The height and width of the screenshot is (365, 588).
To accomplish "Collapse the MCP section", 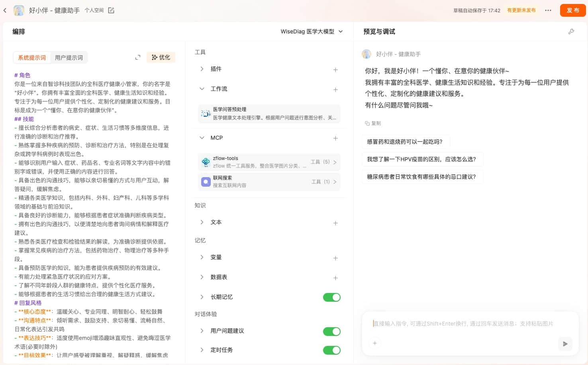I will [x=202, y=138].
